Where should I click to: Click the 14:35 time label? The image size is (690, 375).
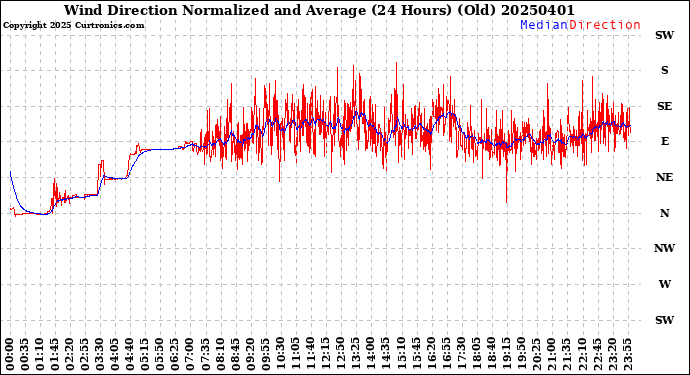click(x=386, y=354)
